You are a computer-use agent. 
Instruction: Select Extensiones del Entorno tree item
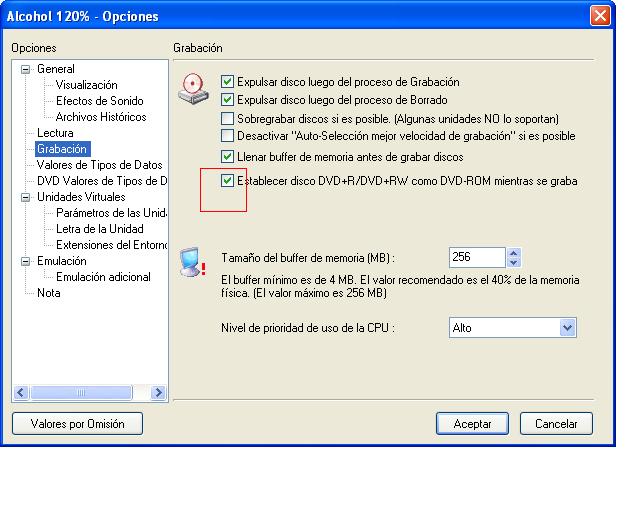111,245
